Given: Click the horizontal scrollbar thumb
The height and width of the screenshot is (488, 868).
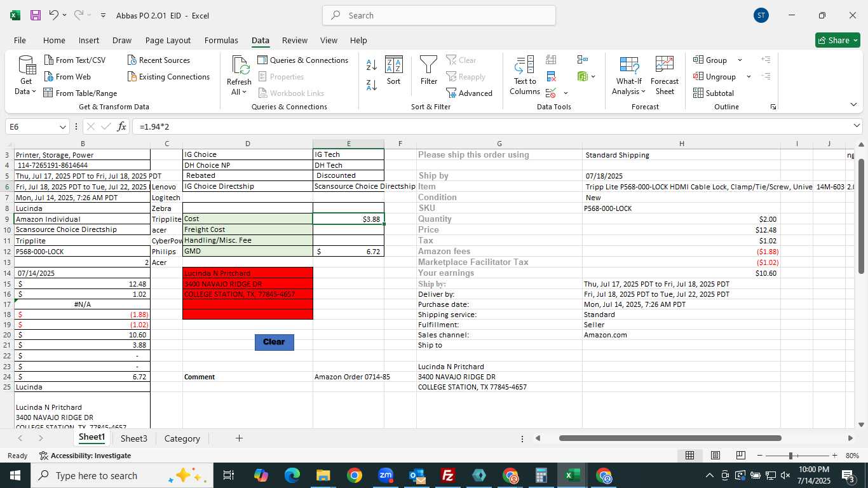Looking at the screenshot, I should point(670,438).
